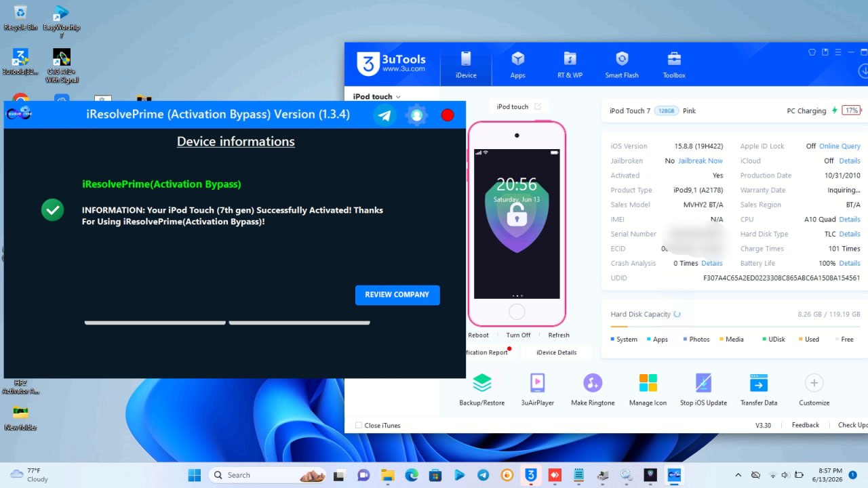Open the iDevice Details view

point(557,352)
